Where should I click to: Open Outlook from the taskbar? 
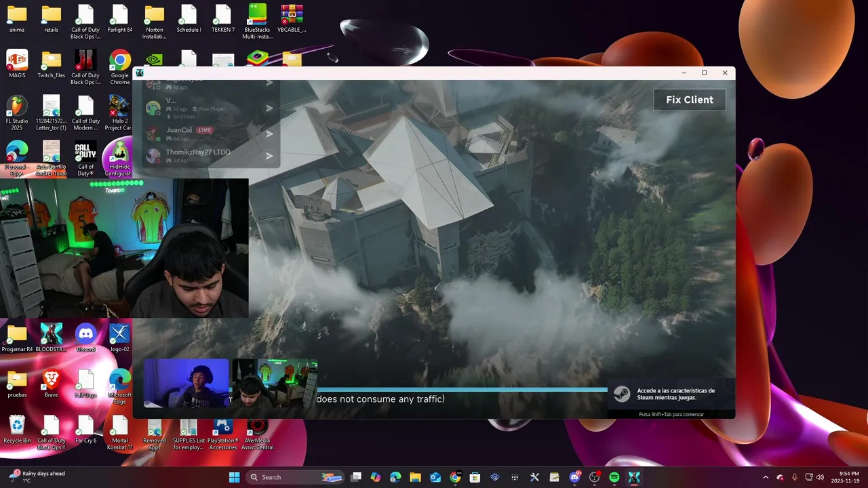pyautogui.click(x=435, y=477)
